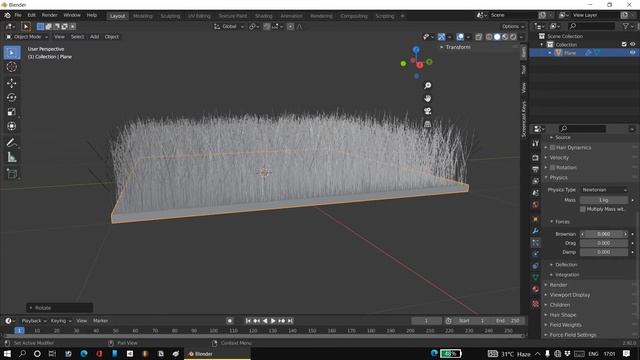Expand the Children panel

coord(560,305)
